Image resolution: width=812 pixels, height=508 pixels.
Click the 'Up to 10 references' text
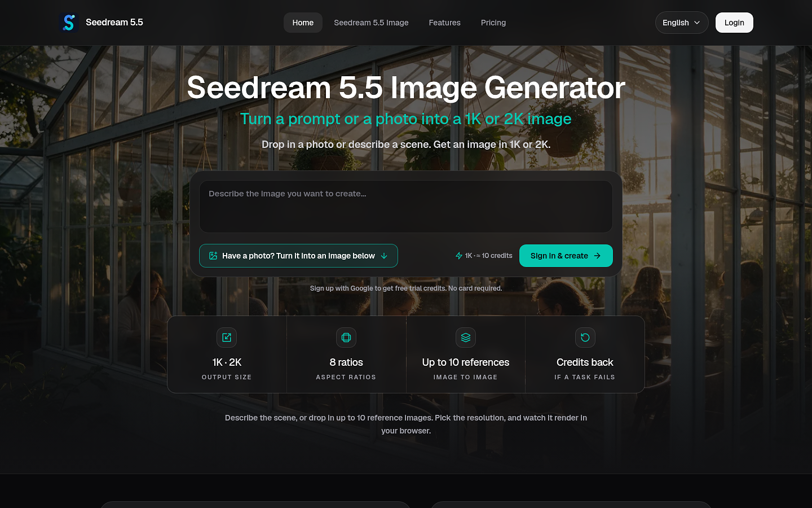(466, 362)
